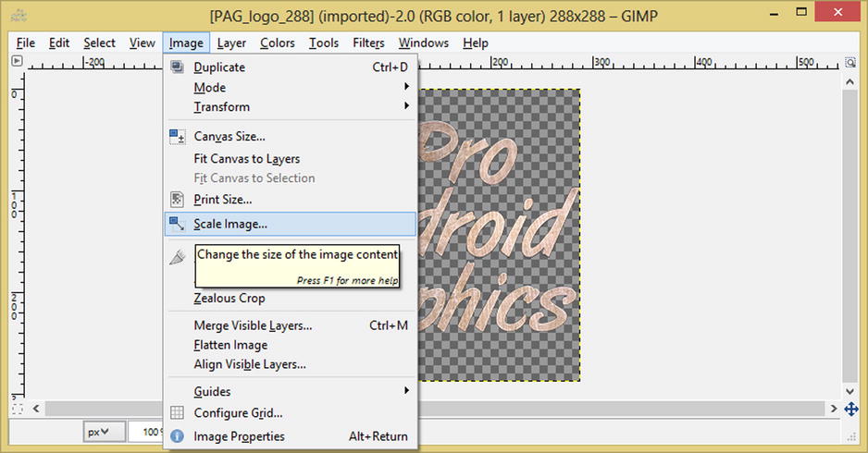Viewport: 868px width, 453px height.
Task: Choose Duplicate from Image menu
Action: (x=291, y=67)
